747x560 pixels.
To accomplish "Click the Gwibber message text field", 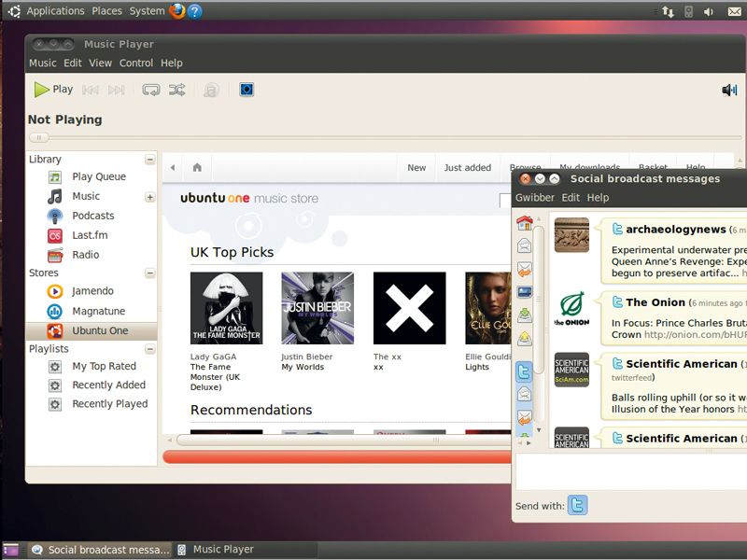I will point(631,471).
